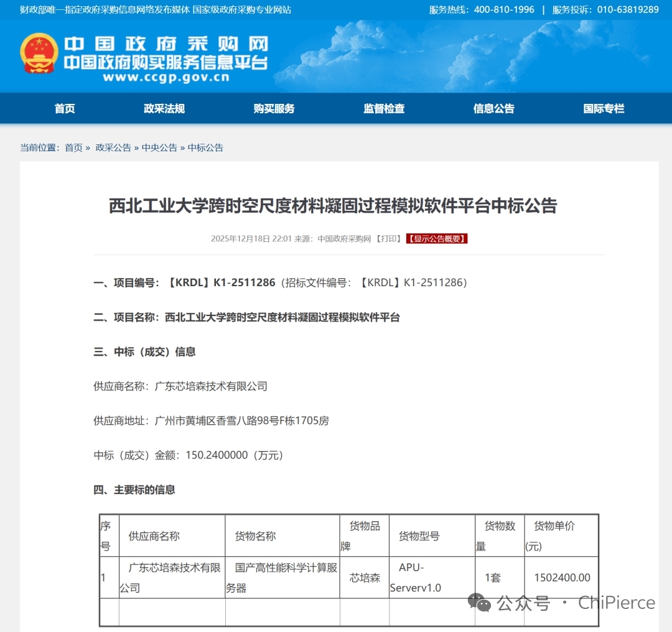Click the 货物品牌 table header cell

[x=364, y=536]
